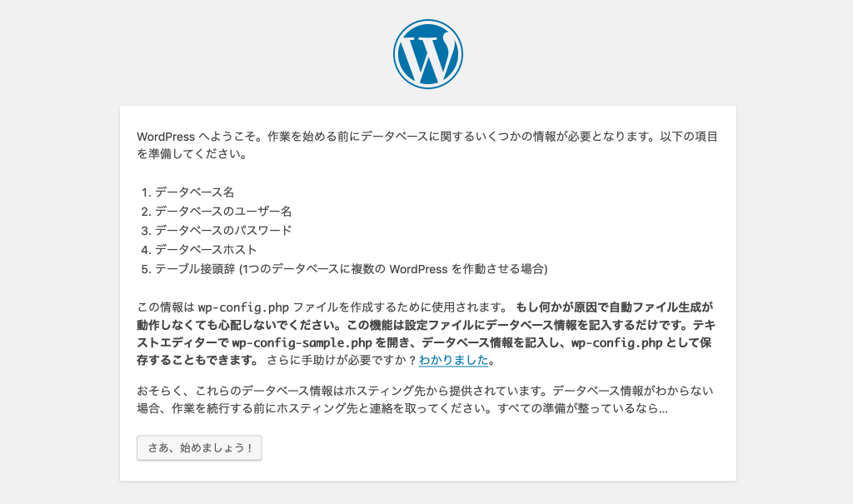The width and height of the screenshot is (853, 504).
Task: Click the さあ、始めましょう！ button
Action: [199, 448]
